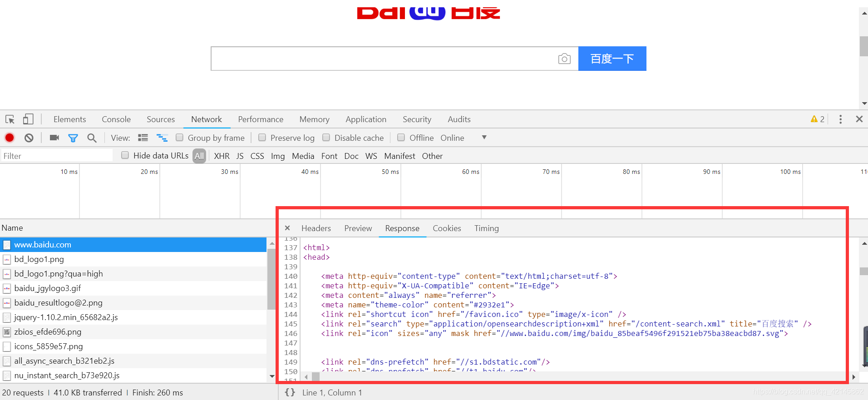Toggle the device toolbar icon
The width and height of the screenshot is (868, 400).
click(28, 119)
